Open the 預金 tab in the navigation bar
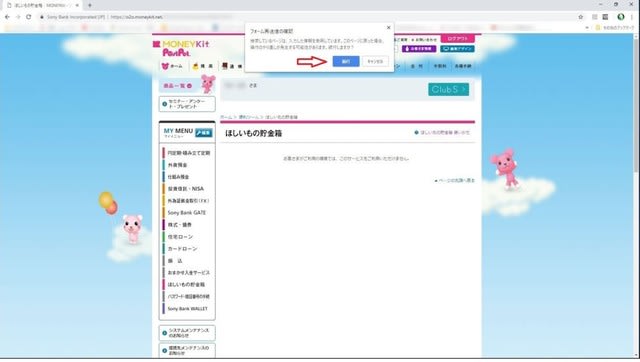 pos(203,66)
